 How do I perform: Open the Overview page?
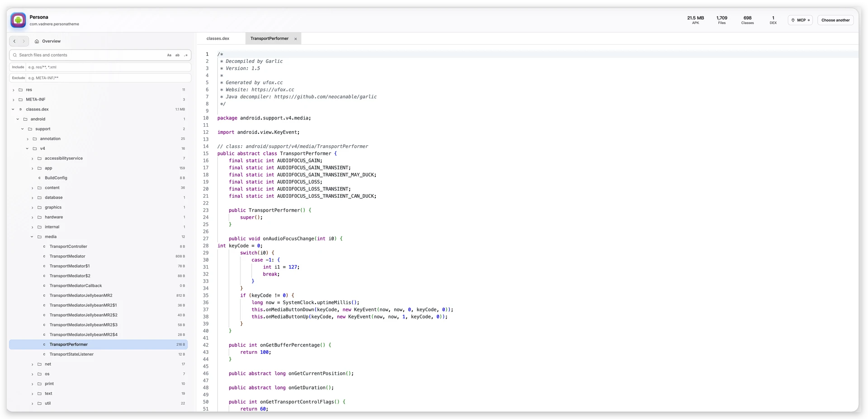coord(47,41)
